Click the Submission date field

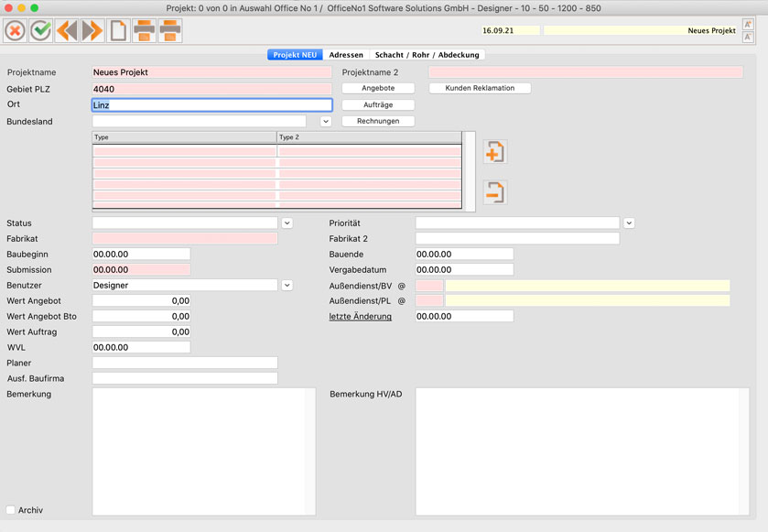pos(141,269)
